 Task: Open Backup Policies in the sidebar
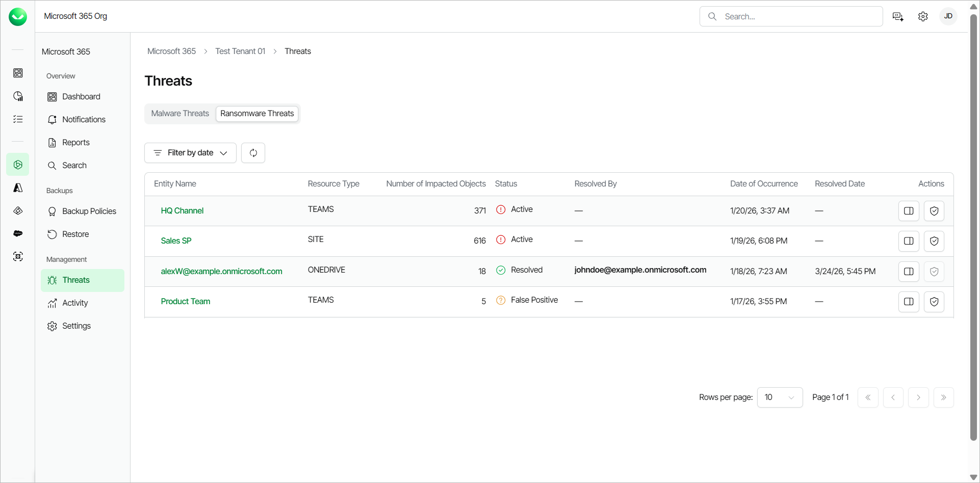(89, 211)
